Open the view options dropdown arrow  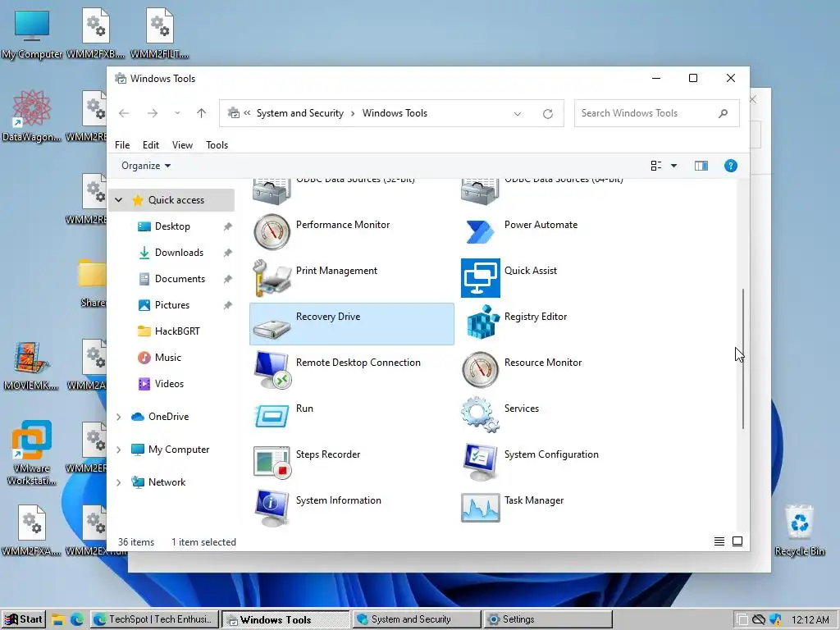coord(674,166)
